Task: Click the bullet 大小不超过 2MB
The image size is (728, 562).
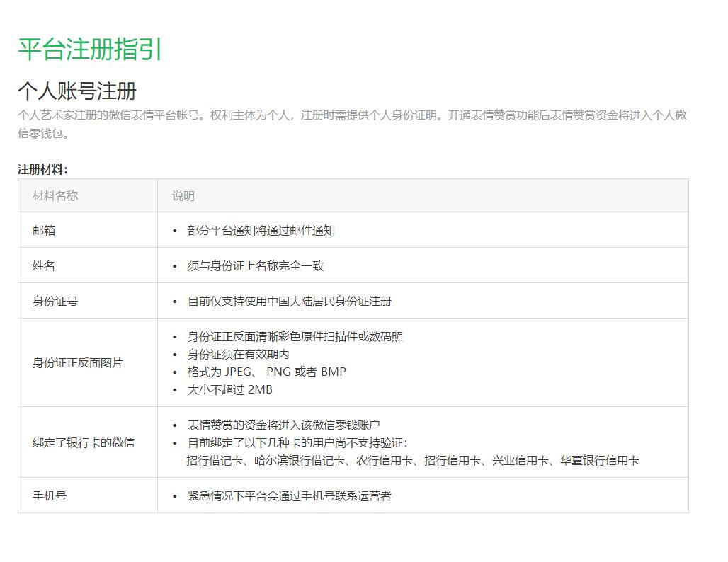Action: click(230, 389)
